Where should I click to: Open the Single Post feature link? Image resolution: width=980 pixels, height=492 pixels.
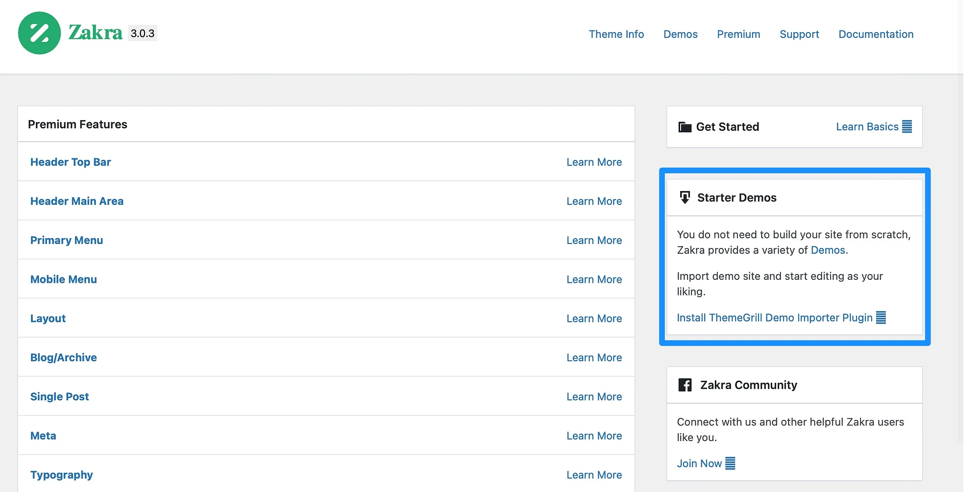coord(60,397)
